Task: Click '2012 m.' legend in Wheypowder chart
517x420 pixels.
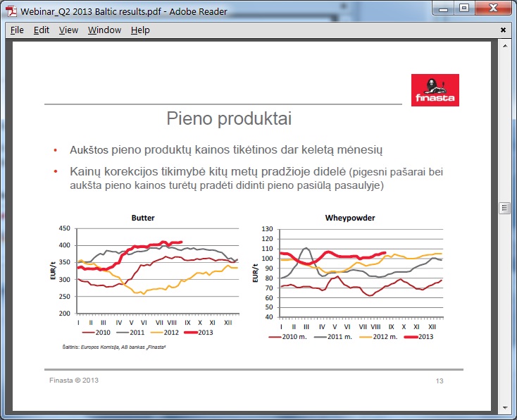Action: point(378,337)
